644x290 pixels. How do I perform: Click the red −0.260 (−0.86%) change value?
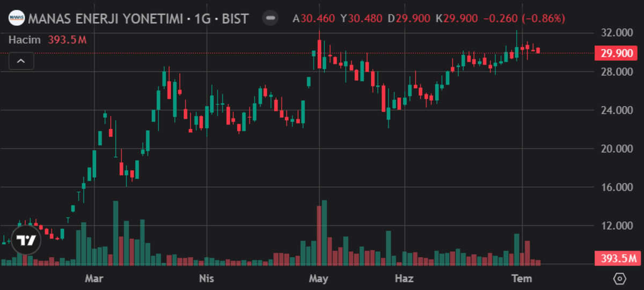pyautogui.click(x=524, y=19)
